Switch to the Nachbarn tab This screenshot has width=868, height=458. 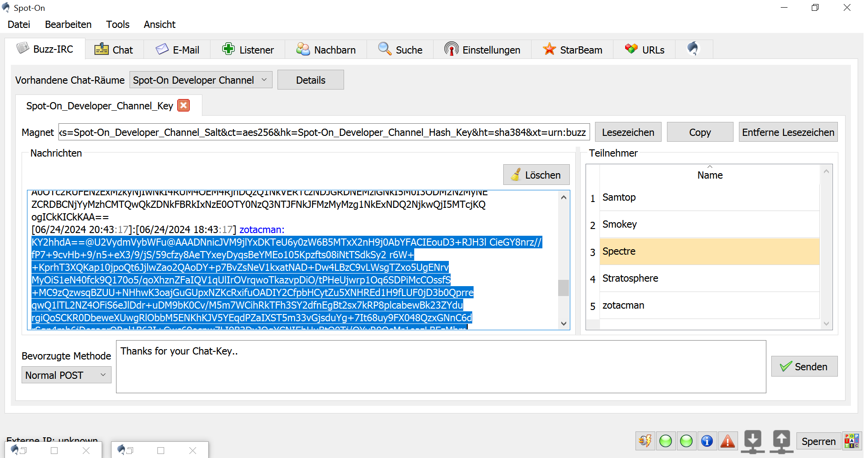(x=326, y=49)
